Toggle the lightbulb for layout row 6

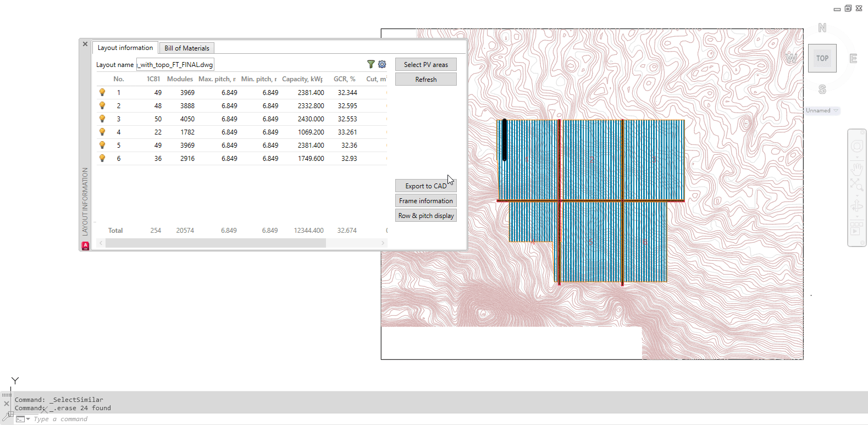[x=102, y=158]
